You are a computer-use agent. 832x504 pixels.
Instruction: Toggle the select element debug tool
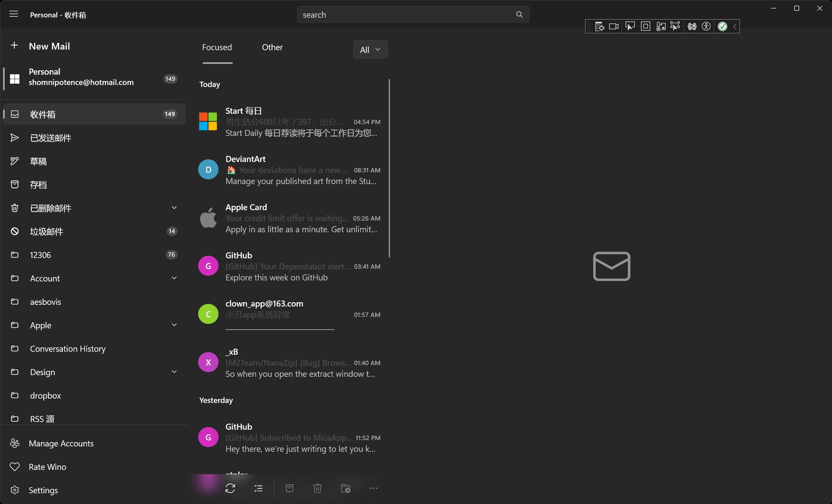tap(630, 26)
